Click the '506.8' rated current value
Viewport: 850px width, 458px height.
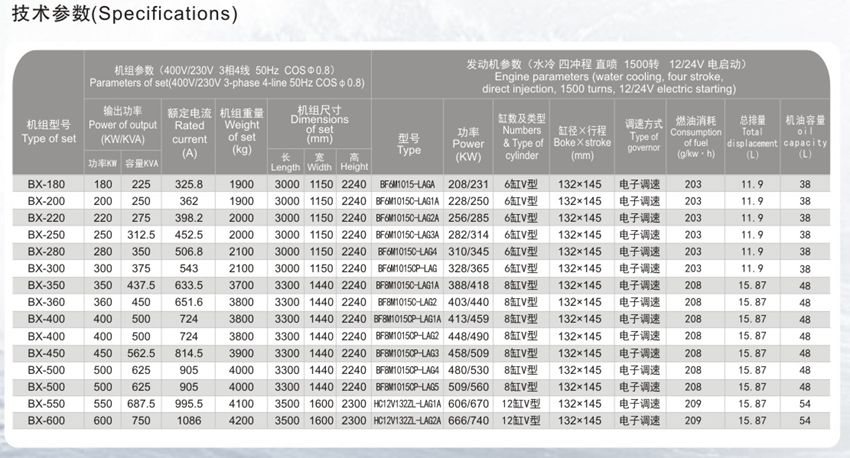click(189, 251)
